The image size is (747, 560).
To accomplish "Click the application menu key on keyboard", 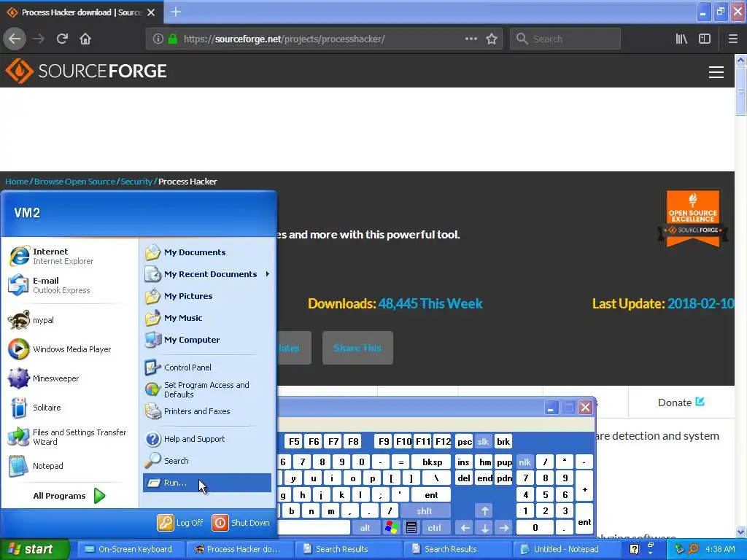I will point(411,528).
